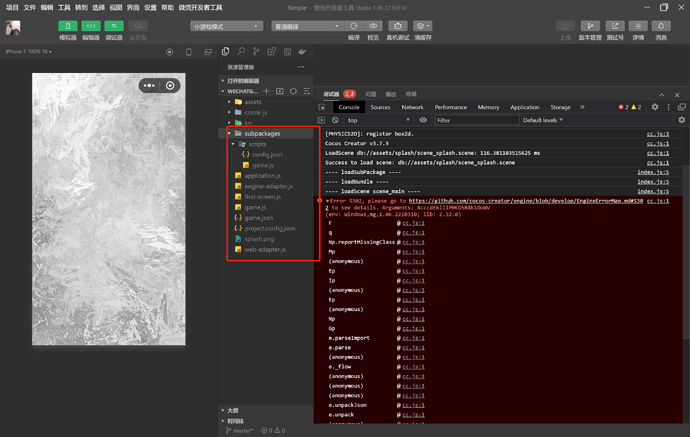690x437 pixels.
Task: Open the iPhone 5 device dropdown
Action: pyautogui.click(x=29, y=51)
